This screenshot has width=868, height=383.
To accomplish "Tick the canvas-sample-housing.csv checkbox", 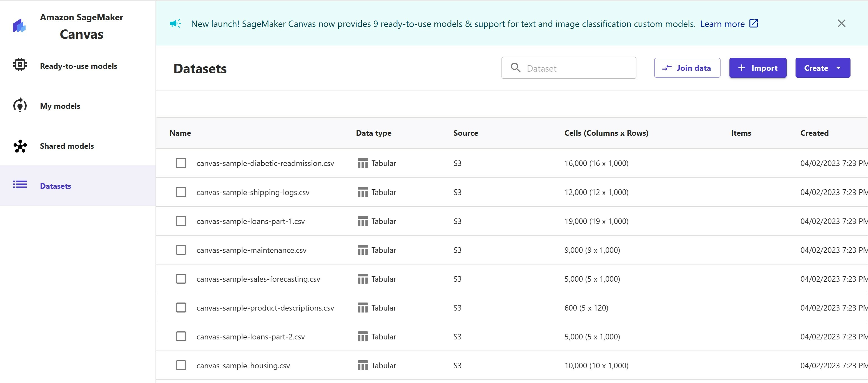I will click(x=181, y=366).
